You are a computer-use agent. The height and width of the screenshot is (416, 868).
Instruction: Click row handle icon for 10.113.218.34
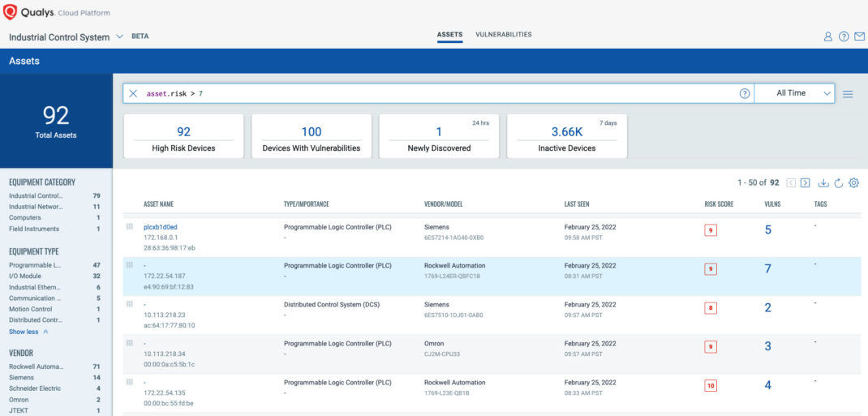click(x=130, y=342)
